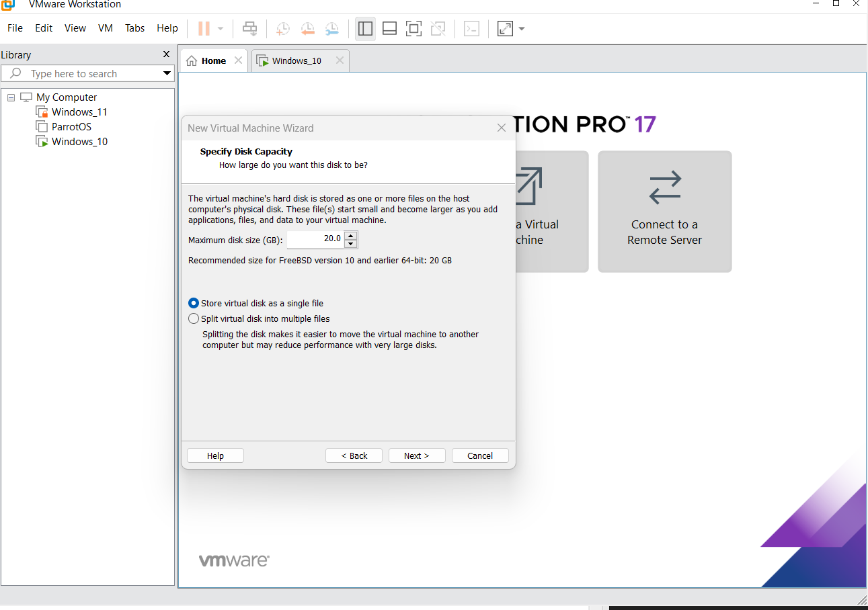Click the VMware Workstation title bar logo
The width and height of the screenshot is (868, 610).
coord(8,3)
